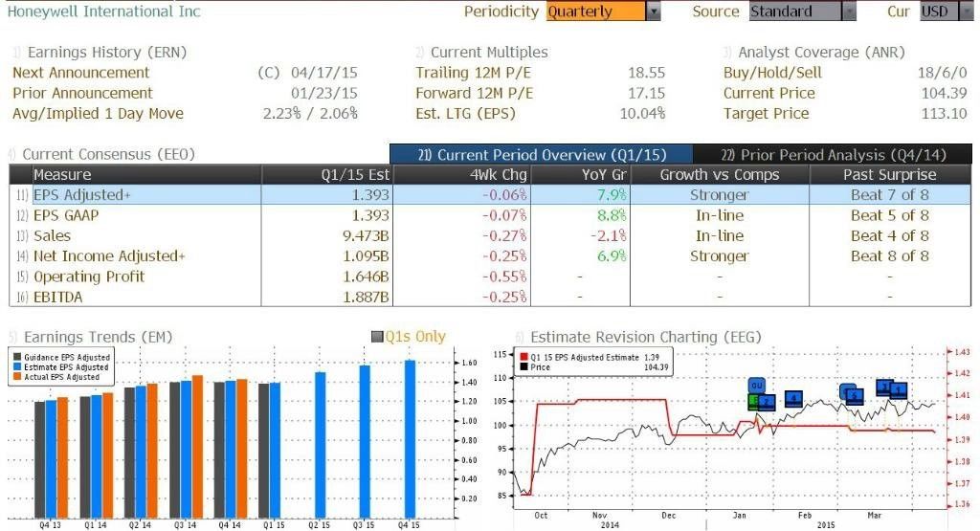The height and width of the screenshot is (531, 980).
Task: Click the Q2 15 estimate bar
Action: click(320, 445)
